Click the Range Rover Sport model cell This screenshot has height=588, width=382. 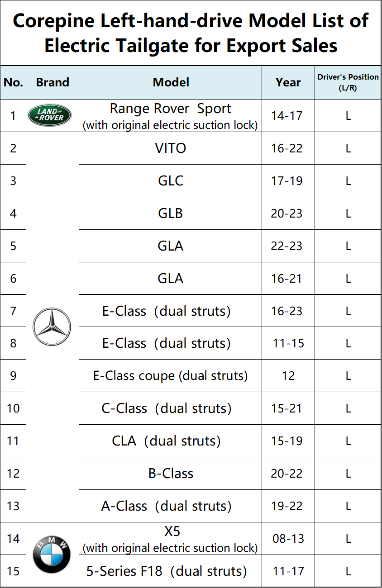[171, 116]
